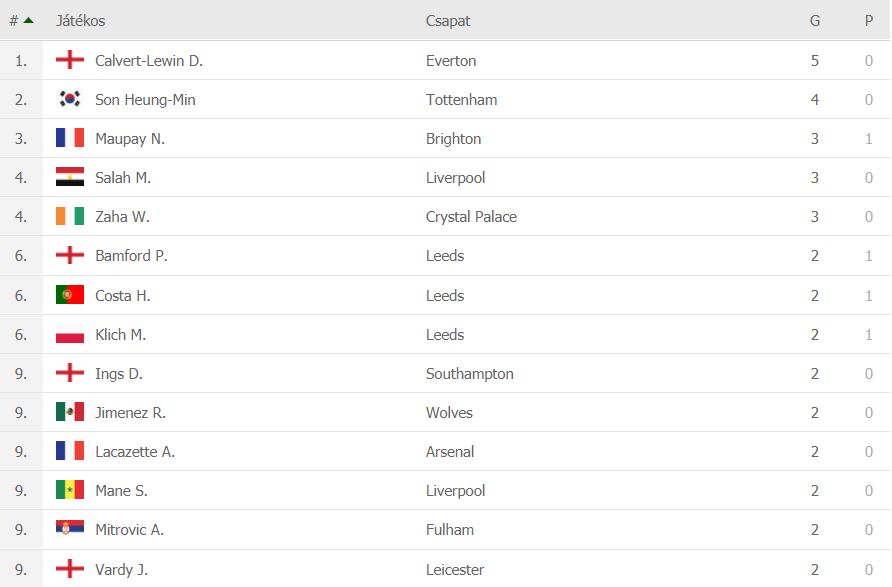Image resolution: width=892 pixels, height=587 pixels.
Task: Open the Southampton team link
Action: click(x=469, y=374)
